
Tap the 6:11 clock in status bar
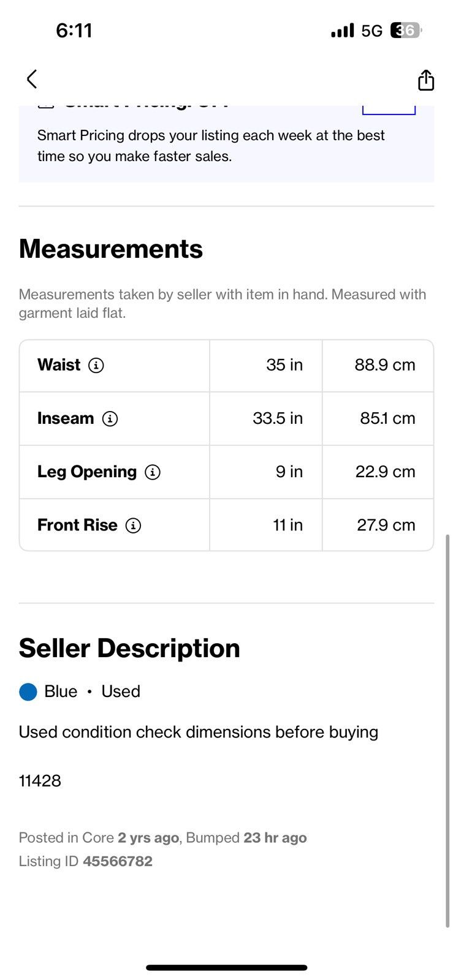click(x=74, y=31)
